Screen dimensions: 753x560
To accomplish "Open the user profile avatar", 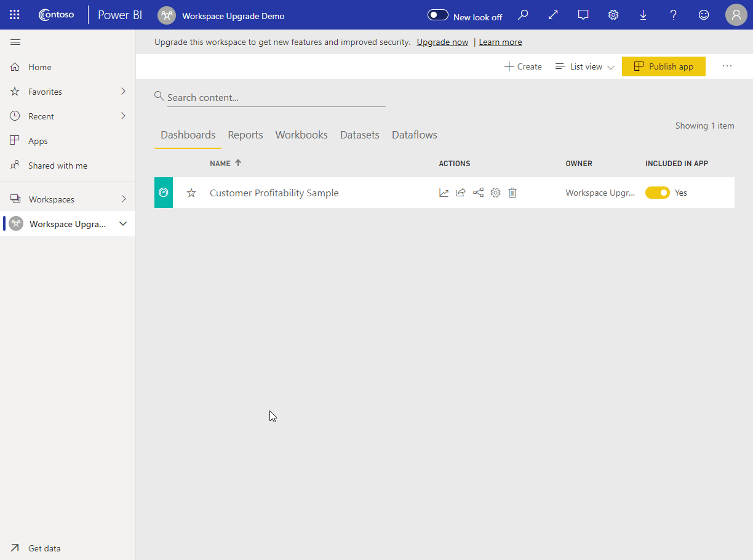I will pos(736,15).
